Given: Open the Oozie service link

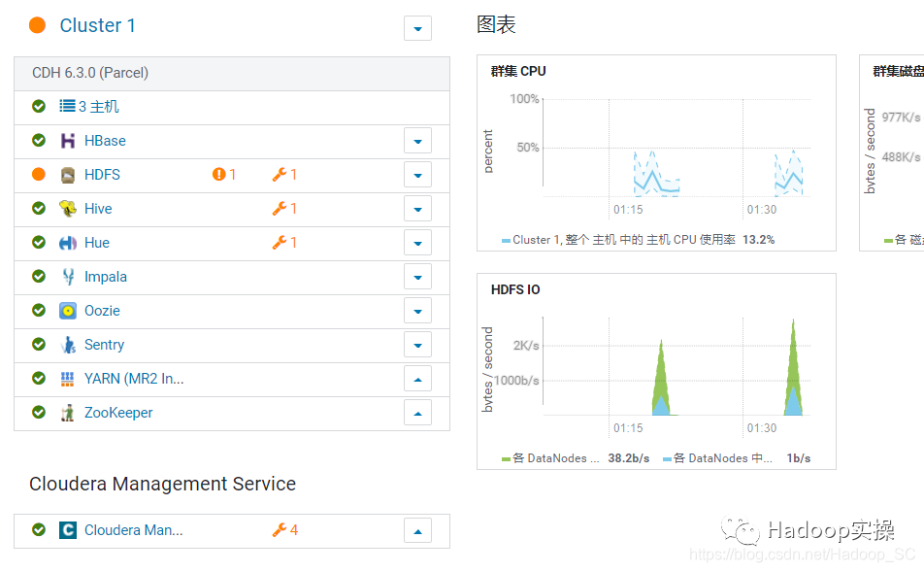Looking at the screenshot, I should coord(102,311).
